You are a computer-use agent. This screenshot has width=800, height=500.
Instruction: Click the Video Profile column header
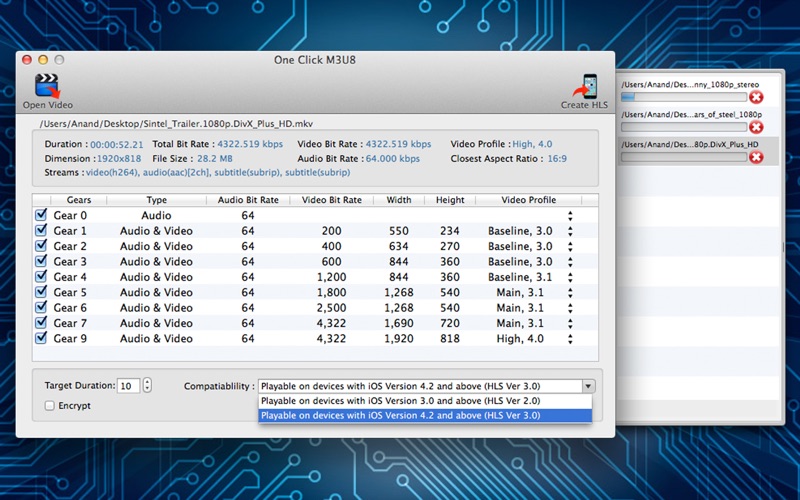pyautogui.click(x=529, y=199)
